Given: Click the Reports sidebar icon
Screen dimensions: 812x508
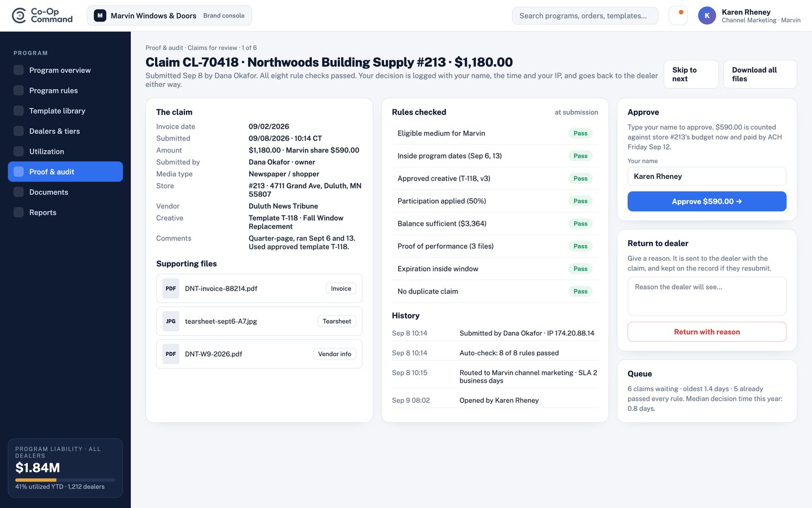Looking at the screenshot, I should click(x=19, y=212).
